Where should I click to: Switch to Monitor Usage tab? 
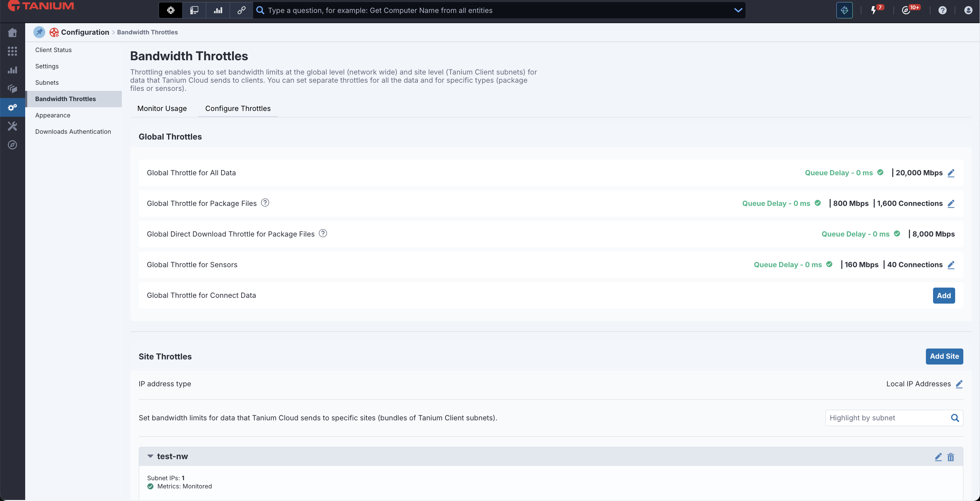tap(162, 109)
